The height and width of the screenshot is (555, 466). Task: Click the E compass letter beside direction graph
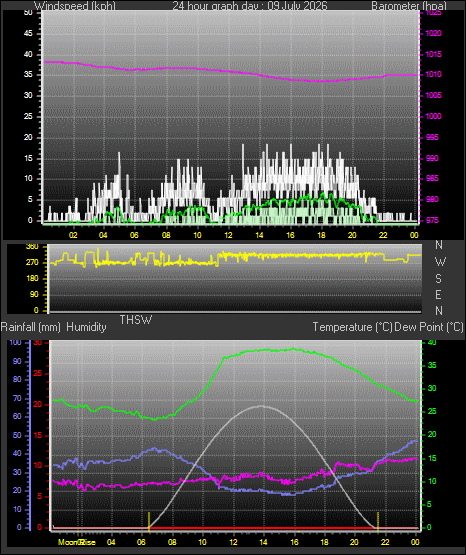pos(438,295)
